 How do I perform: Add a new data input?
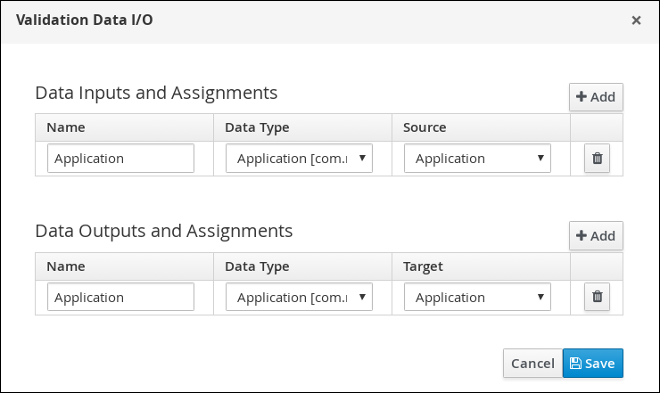pos(596,97)
